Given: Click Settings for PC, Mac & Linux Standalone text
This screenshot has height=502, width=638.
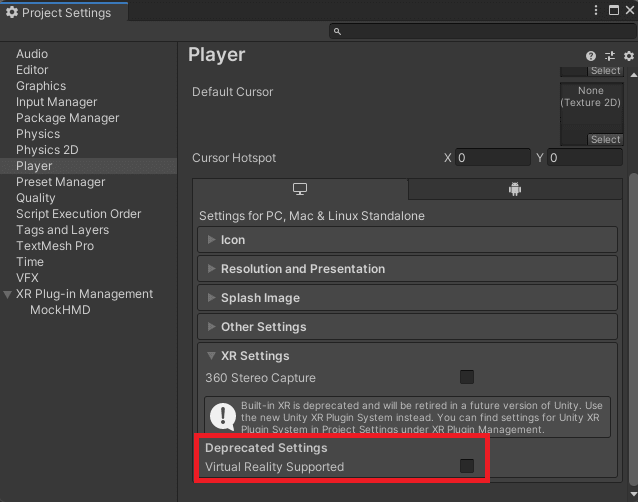Looking at the screenshot, I should pyautogui.click(x=312, y=216).
